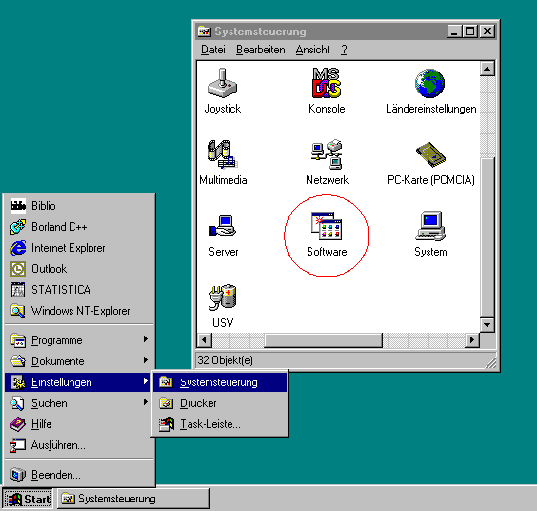Open the PC-Karte (PCMCIA) icon

click(430, 154)
